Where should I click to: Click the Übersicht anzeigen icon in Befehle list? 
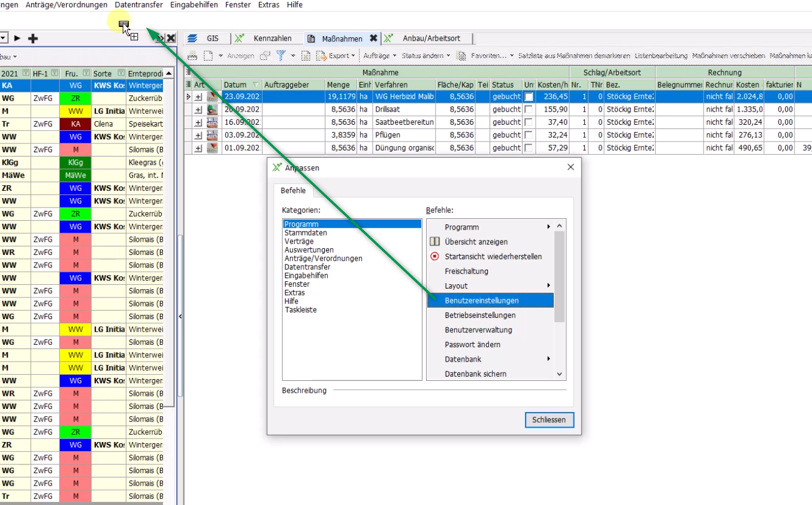pyautogui.click(x=435, y=242)
